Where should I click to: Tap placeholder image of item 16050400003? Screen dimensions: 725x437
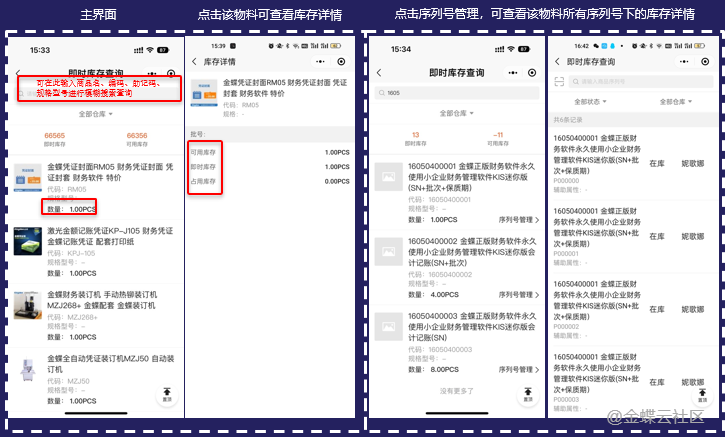coord(388,326)
